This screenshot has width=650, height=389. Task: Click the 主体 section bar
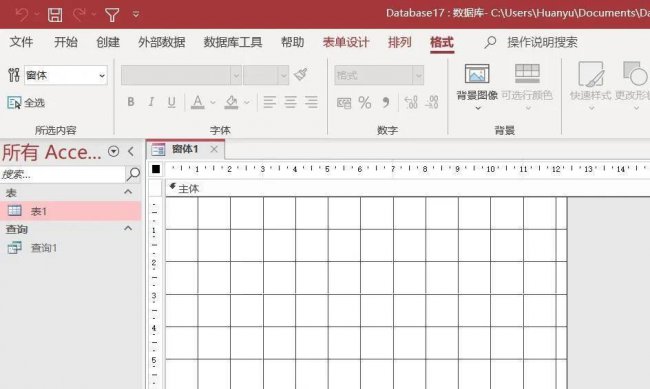(x=408, y=189)
